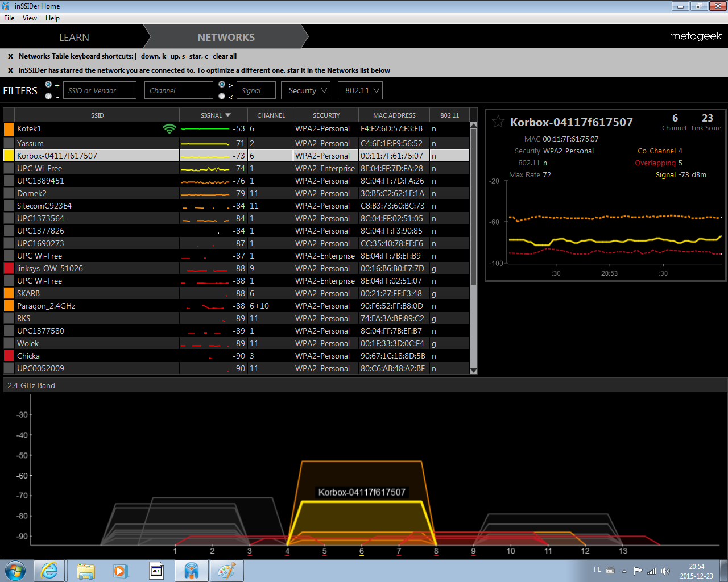Click the SSID or Vendor filter field
This screenshot has width=728, height=582.
pyautogui.click(x=100, y=90)
